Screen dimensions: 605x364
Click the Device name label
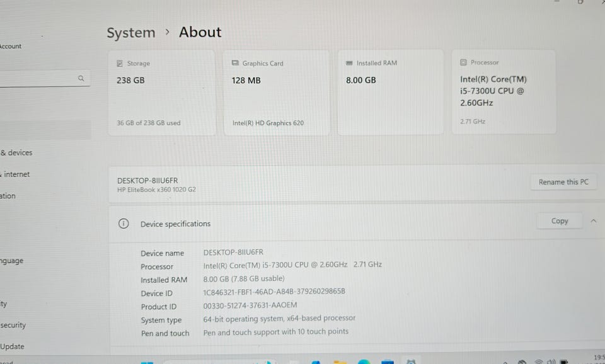pos(162,253)
